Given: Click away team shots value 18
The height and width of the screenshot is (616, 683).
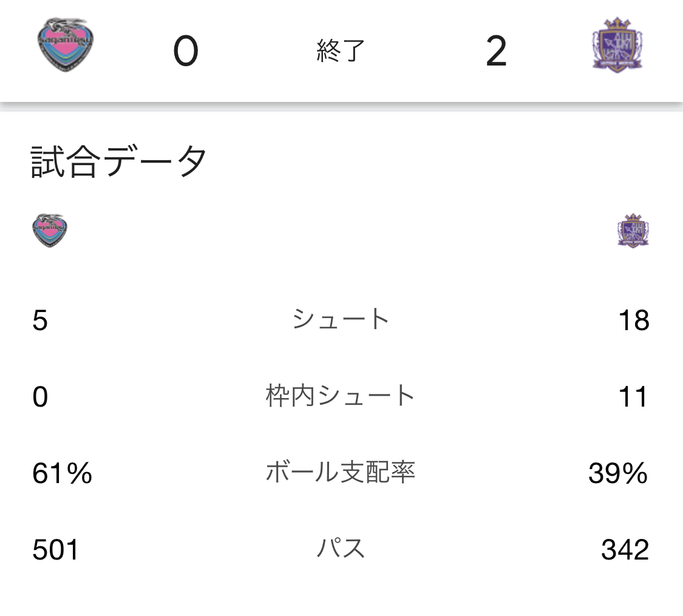Looking at the screenshot, I should coord(633,320).
